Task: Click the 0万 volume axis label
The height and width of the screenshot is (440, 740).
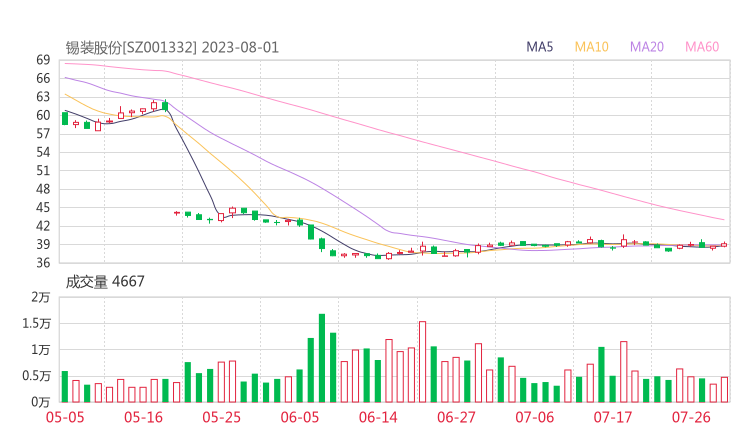Action: 41,402
